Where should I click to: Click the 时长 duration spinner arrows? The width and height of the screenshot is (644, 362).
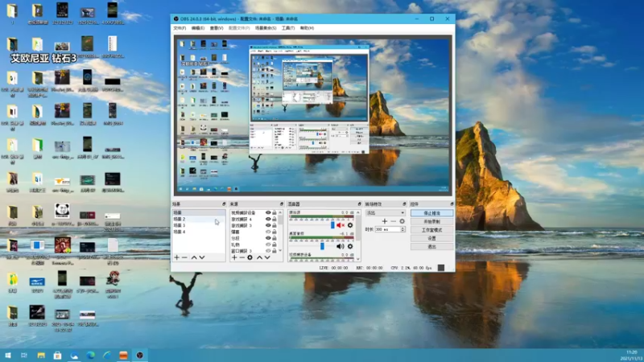[402, 229]
